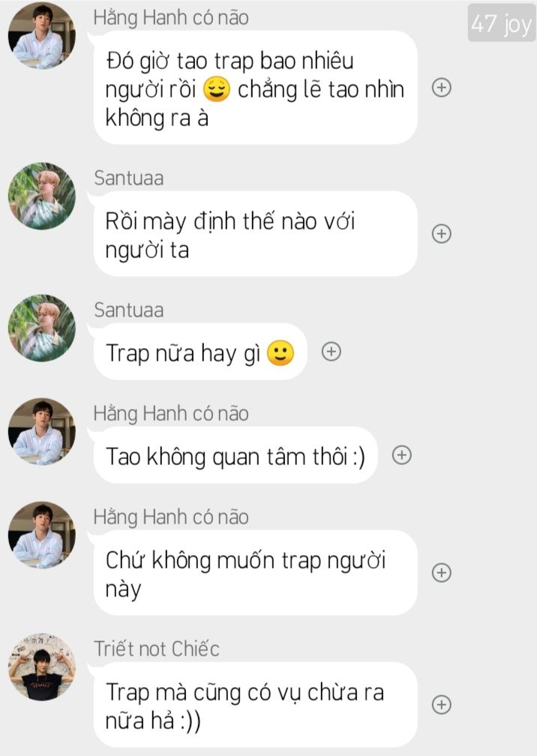Tap the plus icon beside "Đó giờ tao trap" message
The width and height of the screenshot is (537, 756).
pyautogui.click(x=442, y=88)
